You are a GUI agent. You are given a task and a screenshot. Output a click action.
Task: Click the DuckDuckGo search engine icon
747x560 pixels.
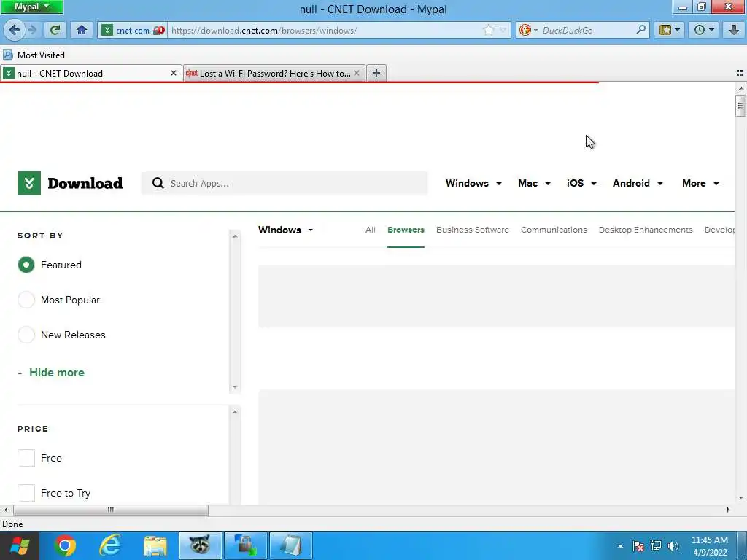tap(525, 31)
